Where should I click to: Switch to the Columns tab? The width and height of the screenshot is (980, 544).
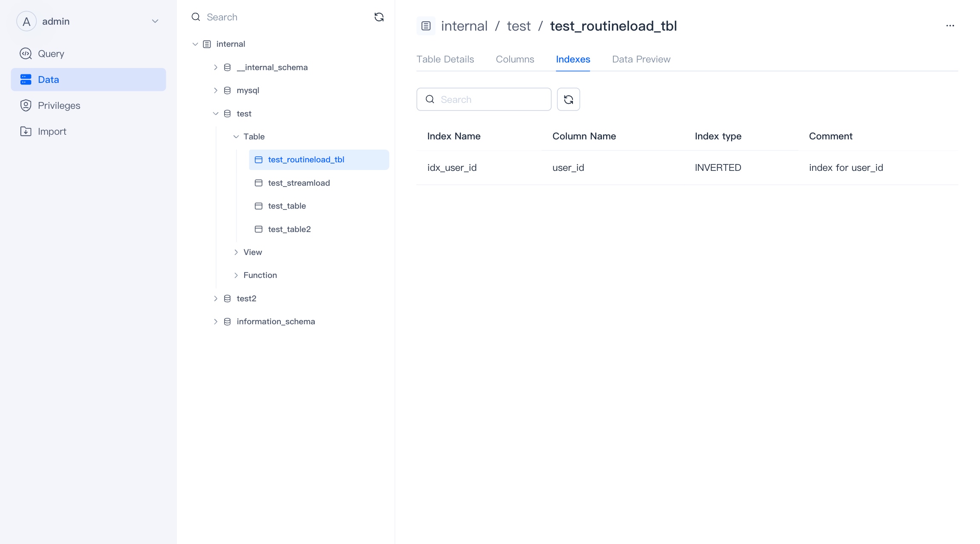point(515,59)
